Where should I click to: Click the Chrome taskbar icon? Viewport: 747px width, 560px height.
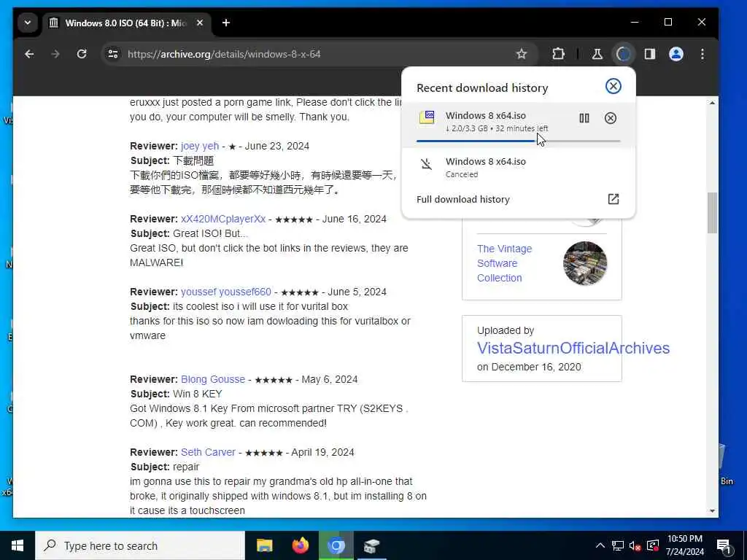(x=336, y=545)
